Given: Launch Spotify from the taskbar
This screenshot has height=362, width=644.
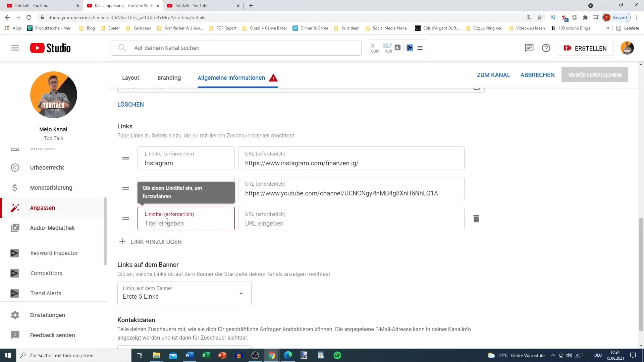Looking at the screenshot, I should pos(337,355).
